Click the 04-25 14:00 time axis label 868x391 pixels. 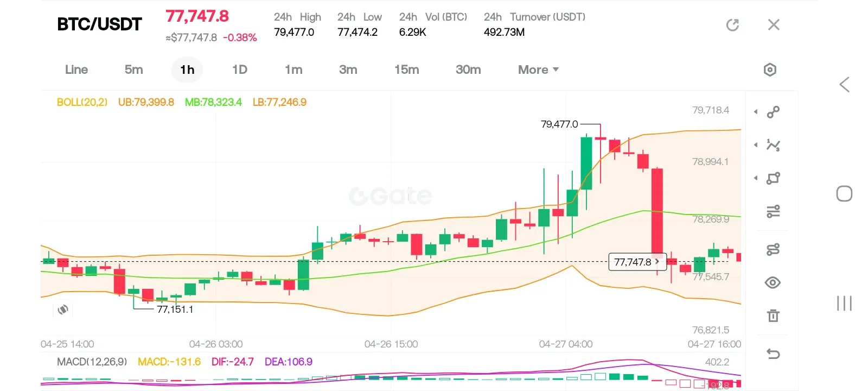(x=67, y=344)
